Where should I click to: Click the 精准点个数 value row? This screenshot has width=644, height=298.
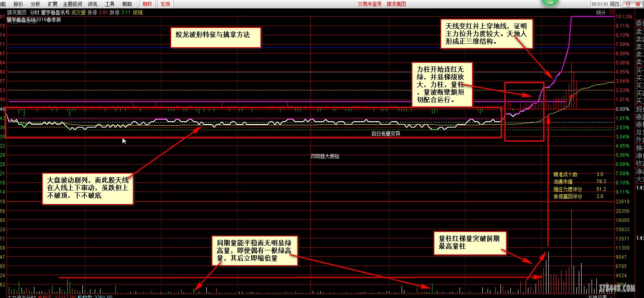(x=578, y=174)
